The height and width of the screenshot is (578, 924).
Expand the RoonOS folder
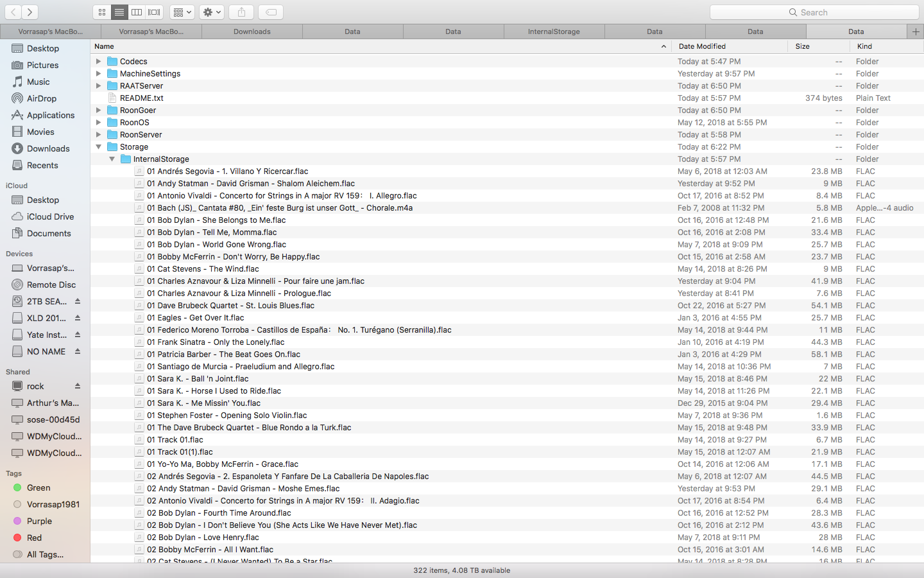point(98,123)
